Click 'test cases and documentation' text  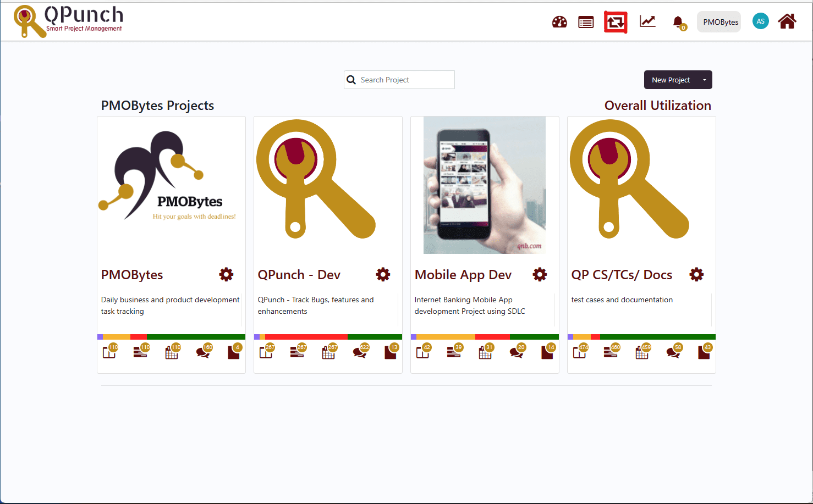click(622, 300)
